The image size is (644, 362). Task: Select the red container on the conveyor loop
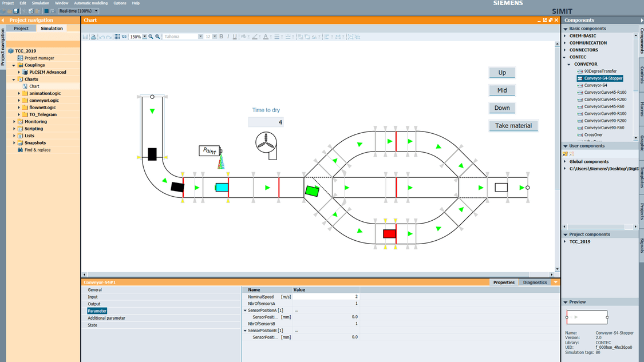click(x=389, y=233)
